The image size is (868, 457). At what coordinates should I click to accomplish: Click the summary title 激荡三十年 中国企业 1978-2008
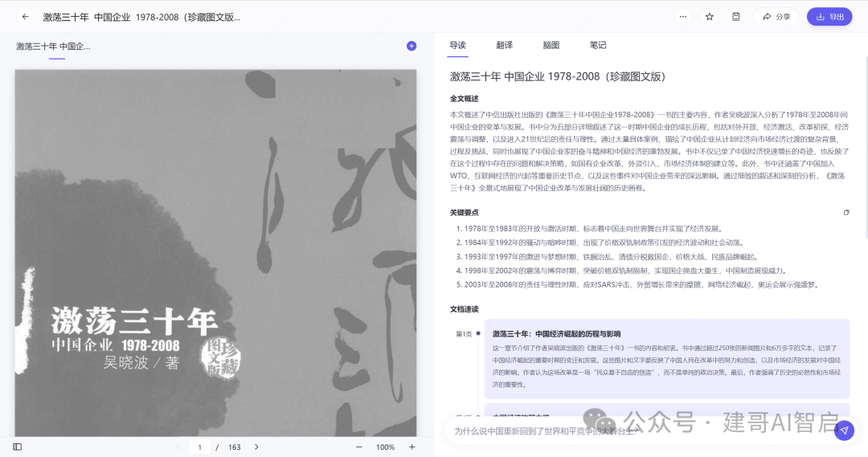point(558,76)
